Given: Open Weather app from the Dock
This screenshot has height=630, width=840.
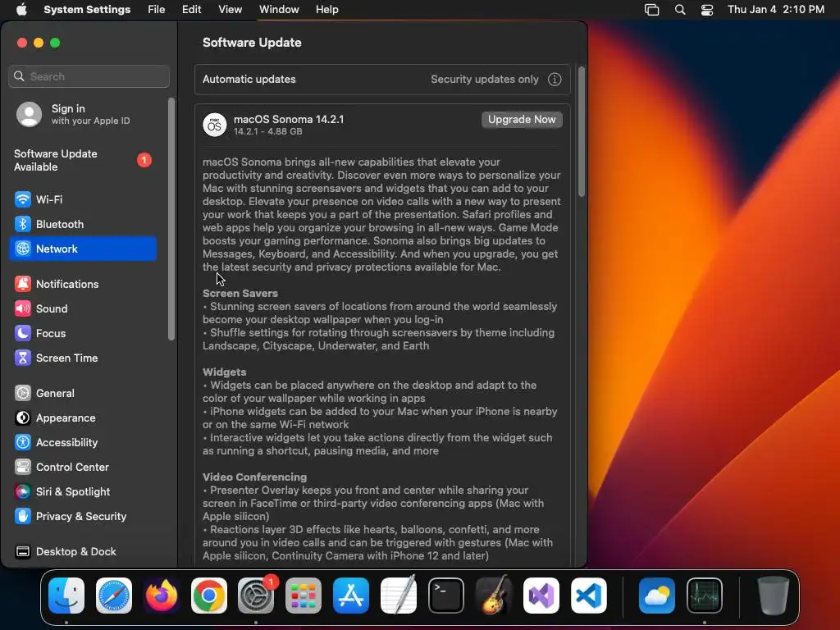Looking at the screenshot, I should point(657,596).
